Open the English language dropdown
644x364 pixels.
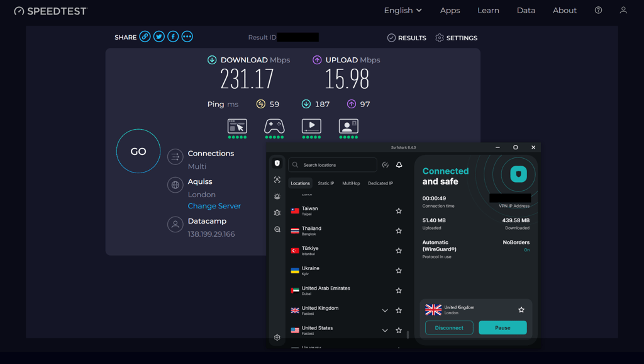click(402, 10)
